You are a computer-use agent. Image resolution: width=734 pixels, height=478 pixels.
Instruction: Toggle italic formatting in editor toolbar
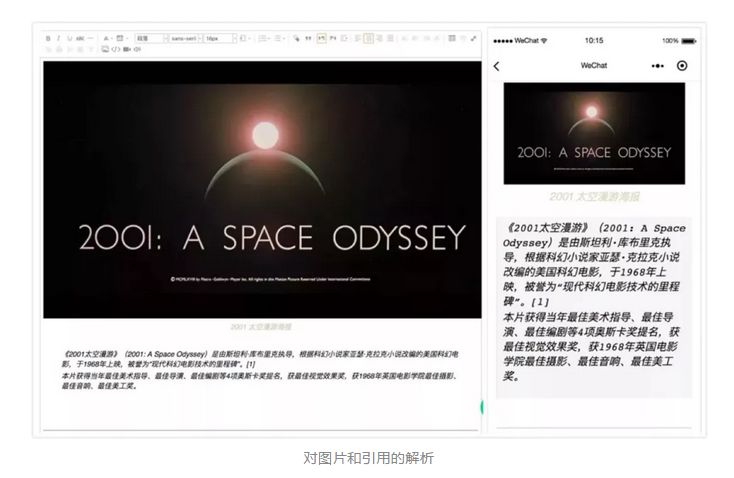[x=59, y=38]
